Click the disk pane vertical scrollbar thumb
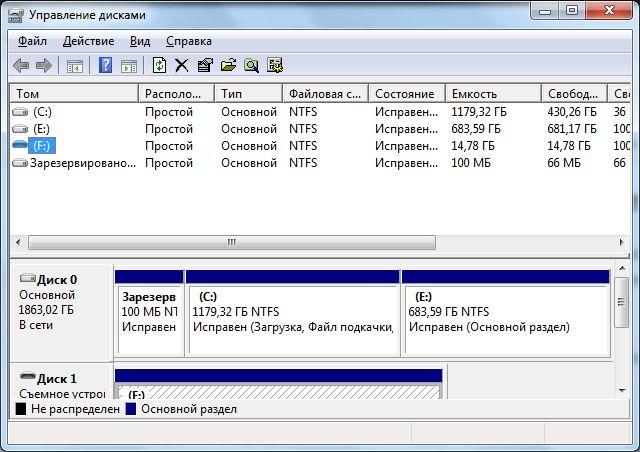 coord(622,302)
